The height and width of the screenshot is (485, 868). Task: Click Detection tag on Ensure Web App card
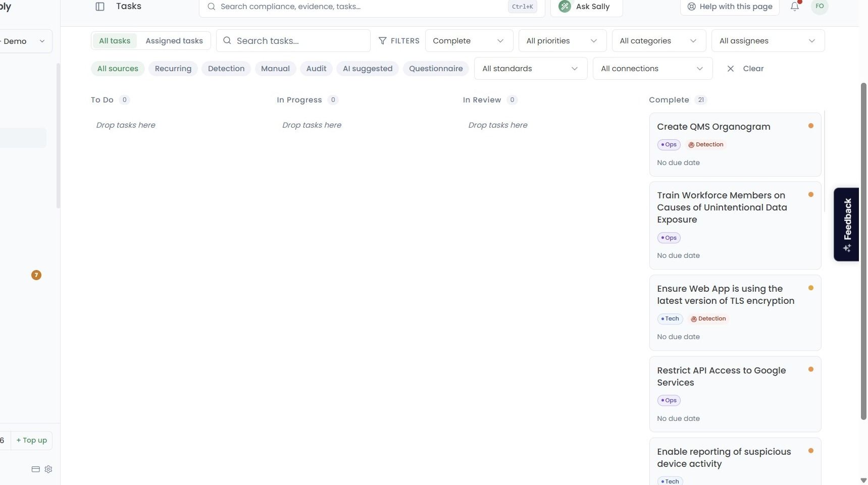(708, 319)
